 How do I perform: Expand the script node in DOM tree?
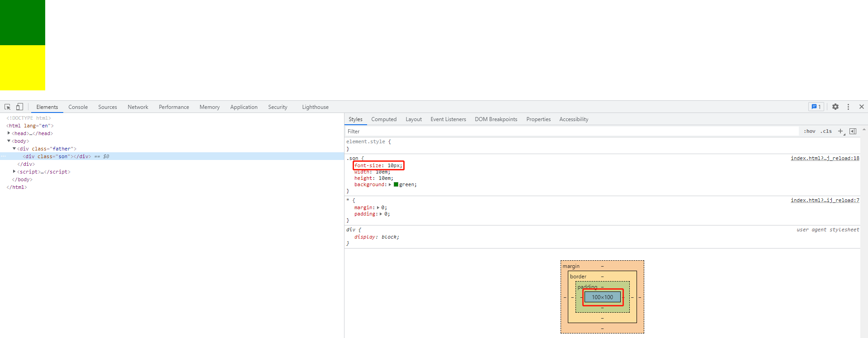tap(14, 172)
